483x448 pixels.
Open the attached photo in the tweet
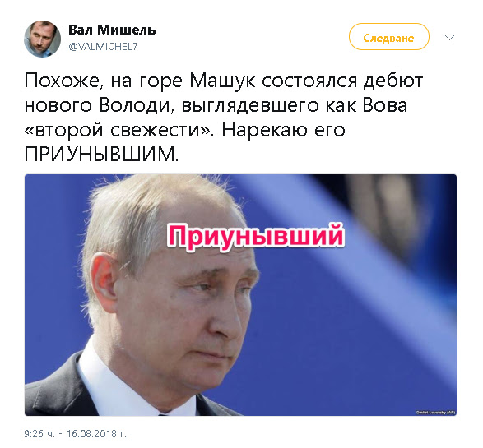pos(240,295)
